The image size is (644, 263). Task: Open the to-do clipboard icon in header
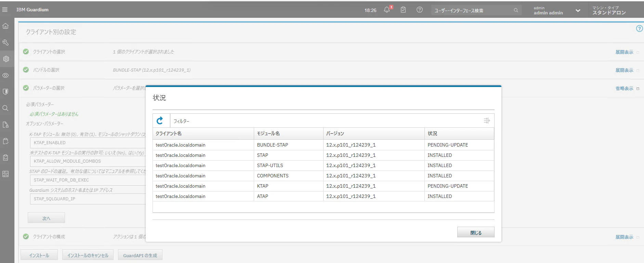[403, 10]
